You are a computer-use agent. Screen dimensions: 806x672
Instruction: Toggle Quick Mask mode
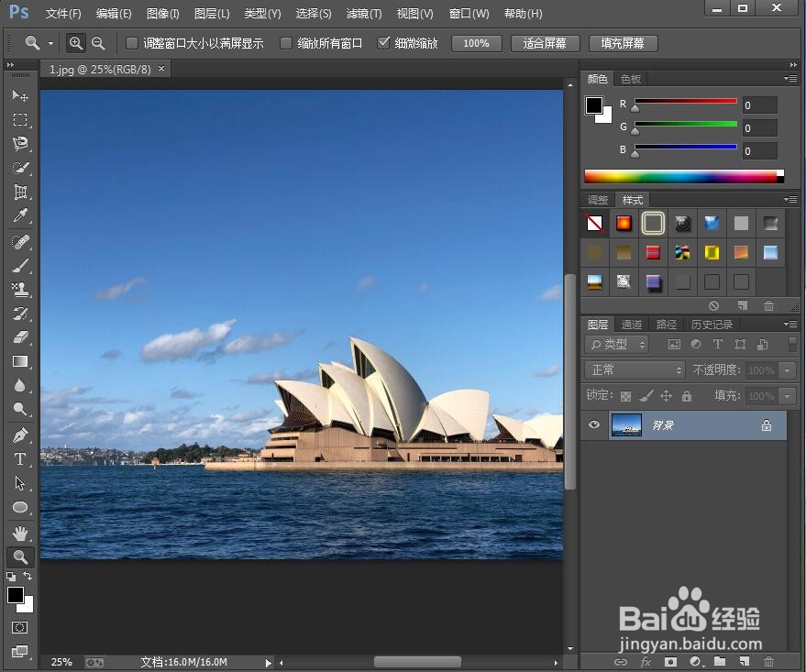(20, 627)
